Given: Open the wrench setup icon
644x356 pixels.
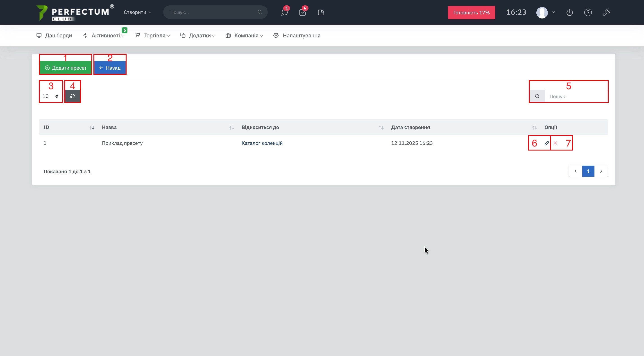Looking at the screenshot, I should point(606,13).
